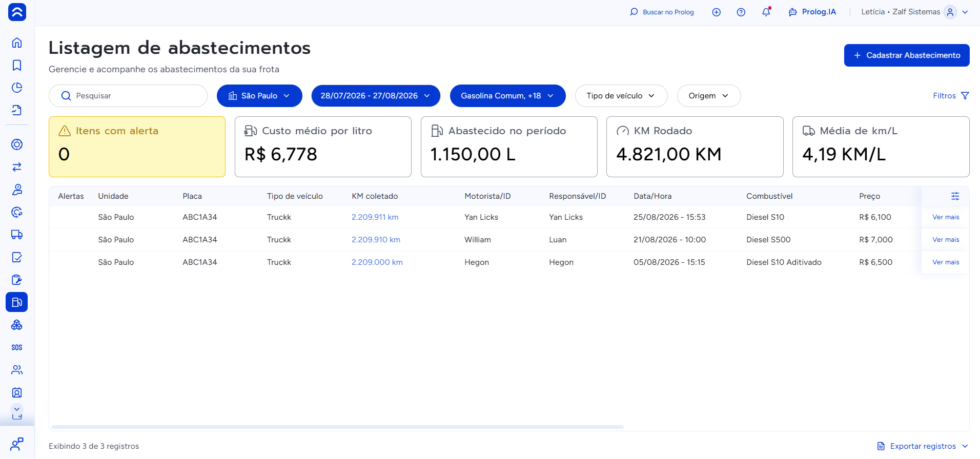Open the home icon in sidebar
This screenshot has width=980, height=459.
click(17, 43)
